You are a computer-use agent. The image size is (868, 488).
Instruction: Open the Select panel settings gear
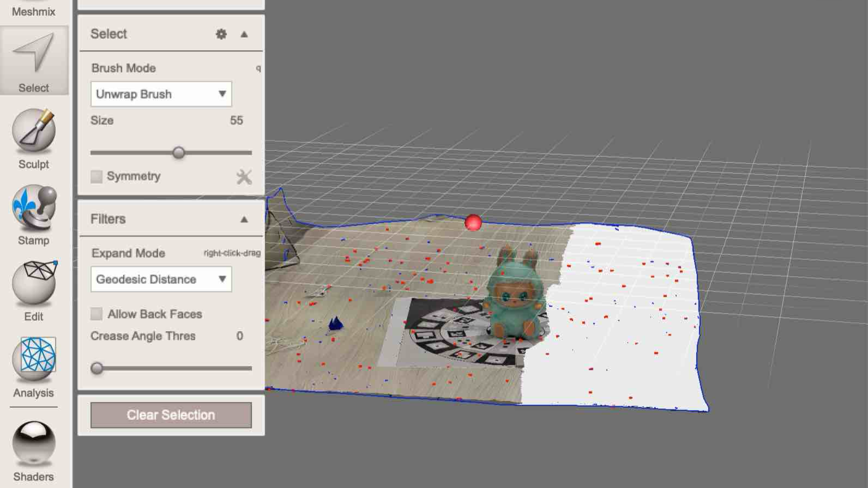click(221, 34)
